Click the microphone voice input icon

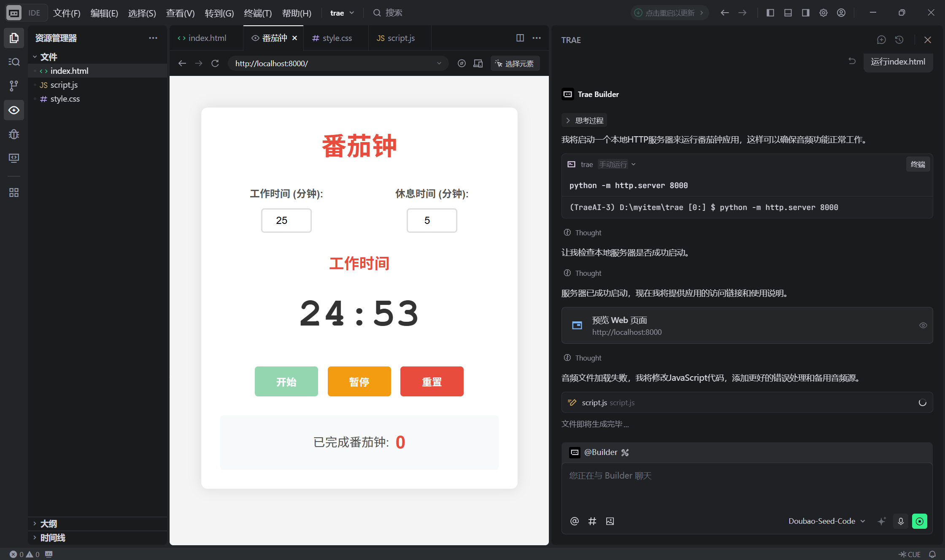point(901,521)
